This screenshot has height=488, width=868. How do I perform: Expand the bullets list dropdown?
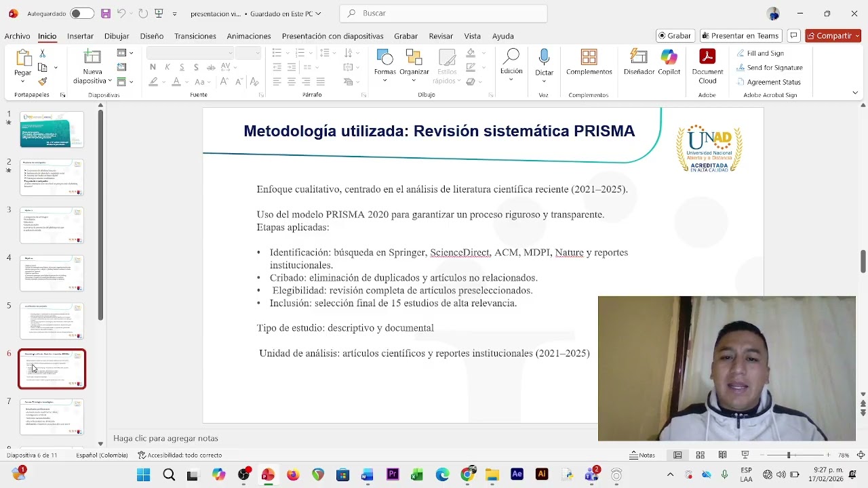tap(288, 53)
